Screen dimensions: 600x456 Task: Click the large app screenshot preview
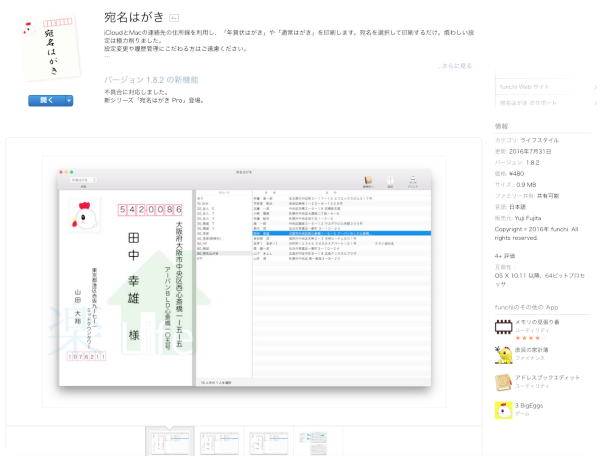[x=244, y=281]
